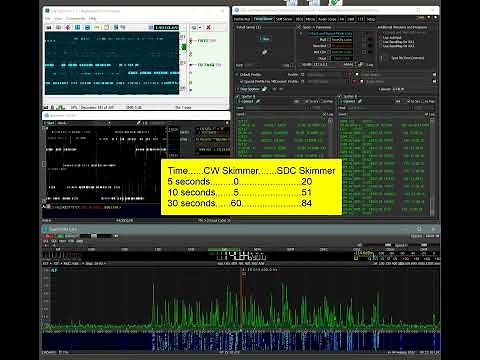Click the red button in the SDR window toolbar
The image size is (480, 360).
(x=48, y=236)
